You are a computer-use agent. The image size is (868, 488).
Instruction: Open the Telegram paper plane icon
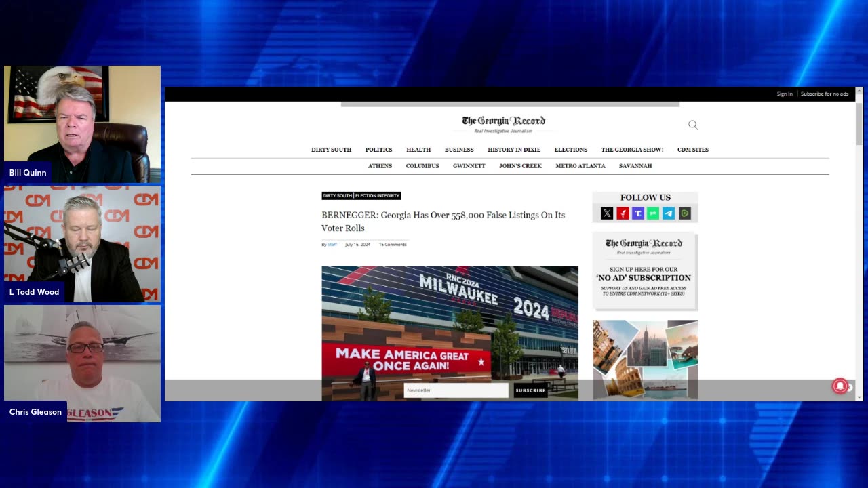point(669,213)
